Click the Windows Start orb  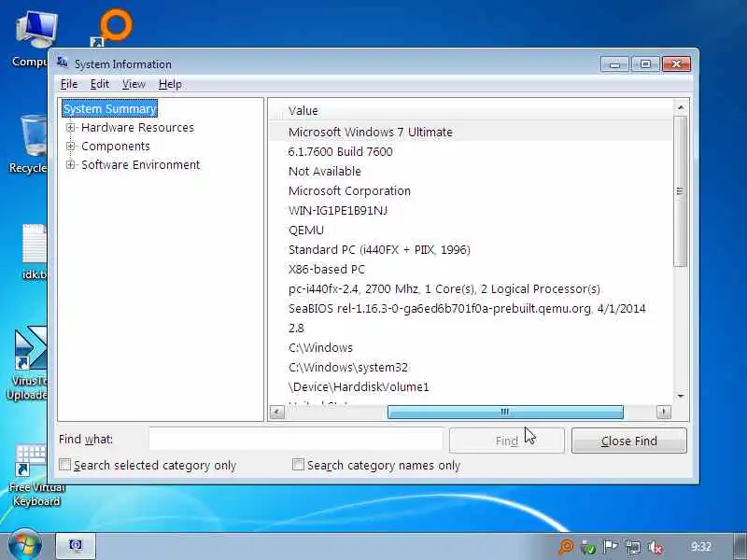tap(24, 545)
